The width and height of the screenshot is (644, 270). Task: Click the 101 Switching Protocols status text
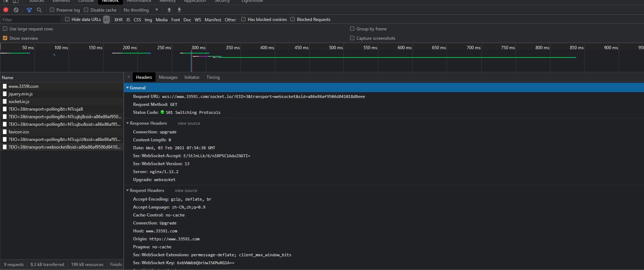(x=193, y=112)
